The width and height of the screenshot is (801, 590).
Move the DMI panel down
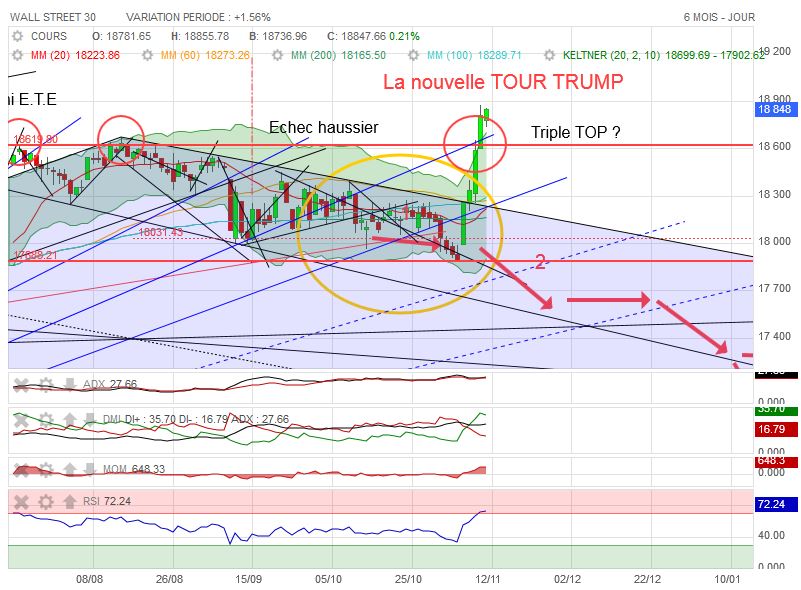click(89, 420)
